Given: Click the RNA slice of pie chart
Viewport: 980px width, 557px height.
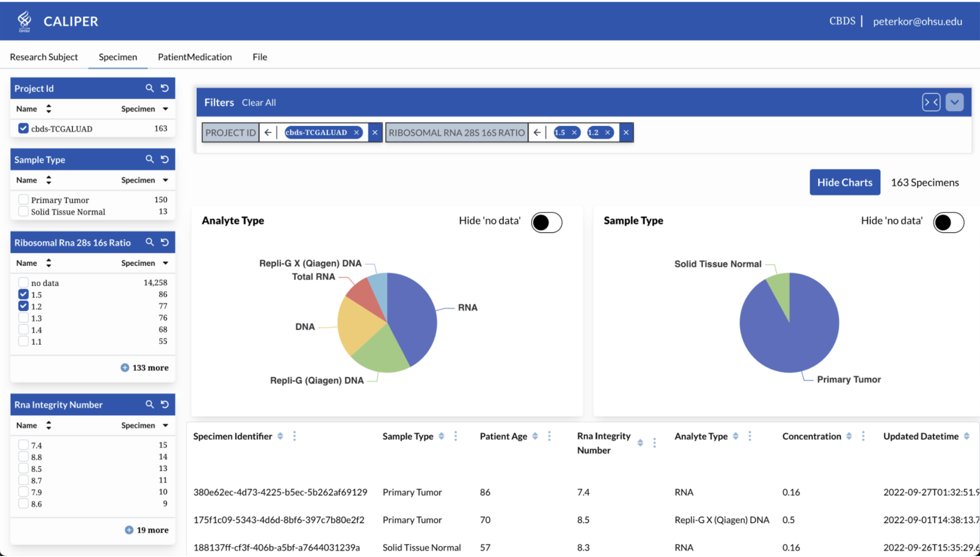Looking at the screenshot, I should pyautogui.click(x=412, y=315).
